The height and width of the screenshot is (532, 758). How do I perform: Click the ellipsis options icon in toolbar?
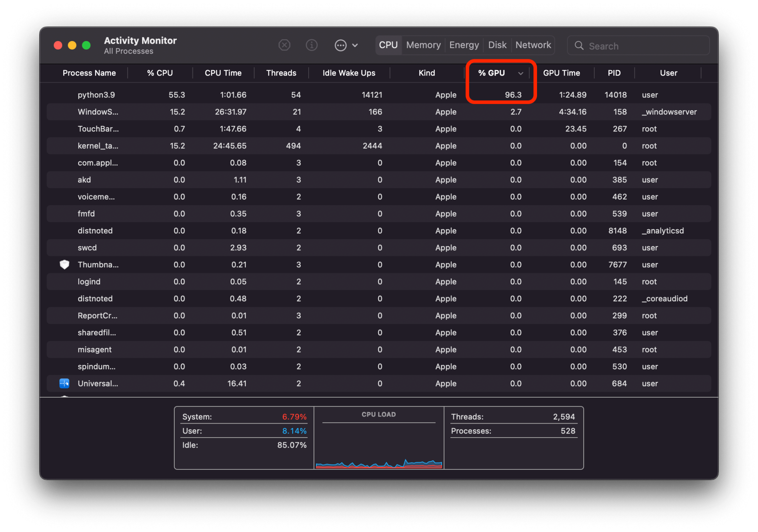click(x=340, y=45)
